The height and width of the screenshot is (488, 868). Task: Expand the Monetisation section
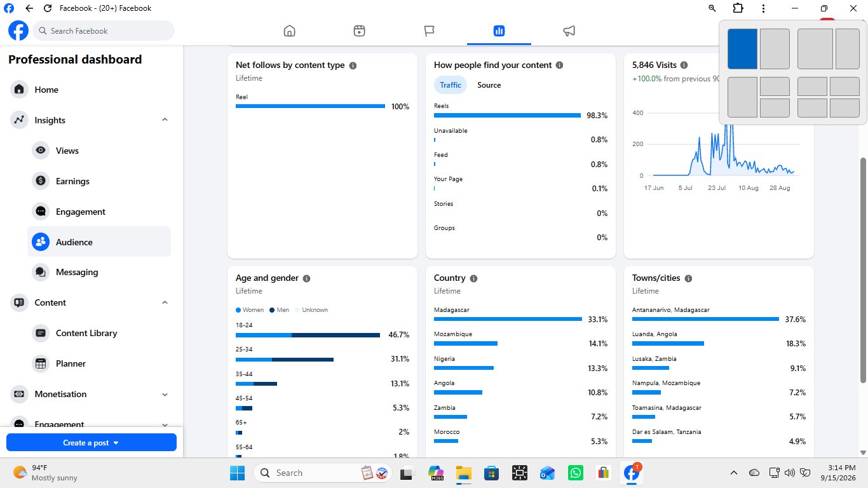[165, 394]
